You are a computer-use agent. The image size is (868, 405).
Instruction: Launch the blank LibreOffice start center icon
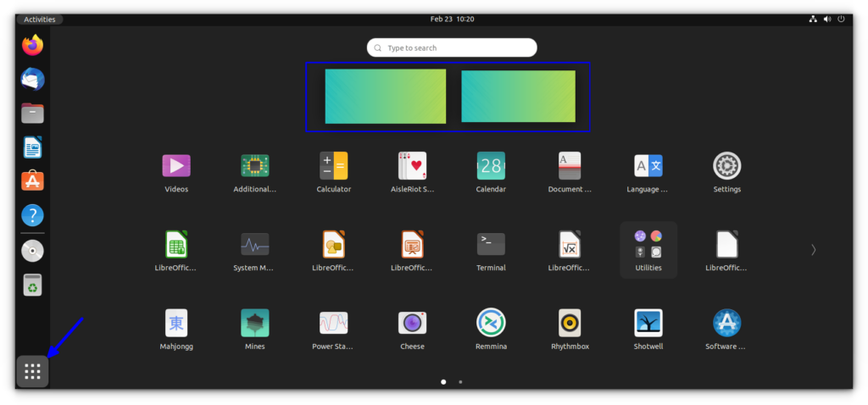[726, 245]
